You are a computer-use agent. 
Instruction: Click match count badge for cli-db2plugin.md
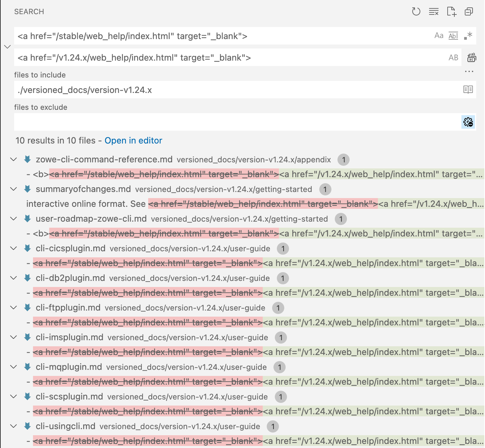pyautogui.click(x=283, y=278)
